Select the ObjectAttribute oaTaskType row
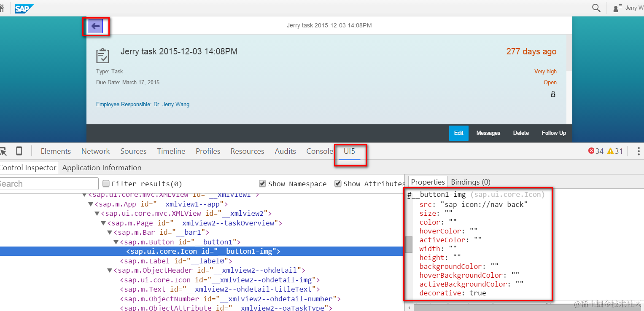The width and height of the screenshot is (644, 311). 226,308
